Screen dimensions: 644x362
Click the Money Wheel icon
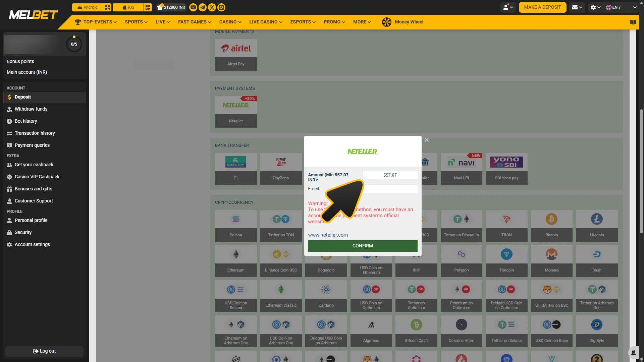(387, 22)
